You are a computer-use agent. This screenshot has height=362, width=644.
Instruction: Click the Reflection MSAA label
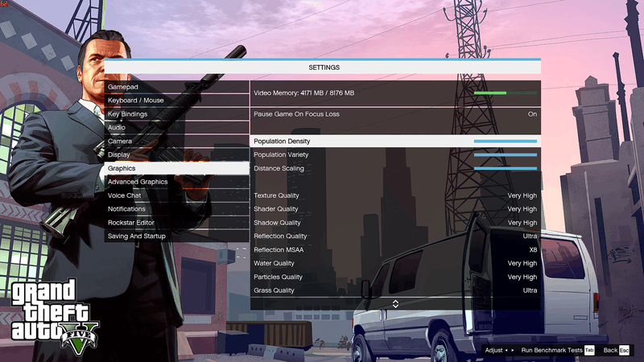279,249
